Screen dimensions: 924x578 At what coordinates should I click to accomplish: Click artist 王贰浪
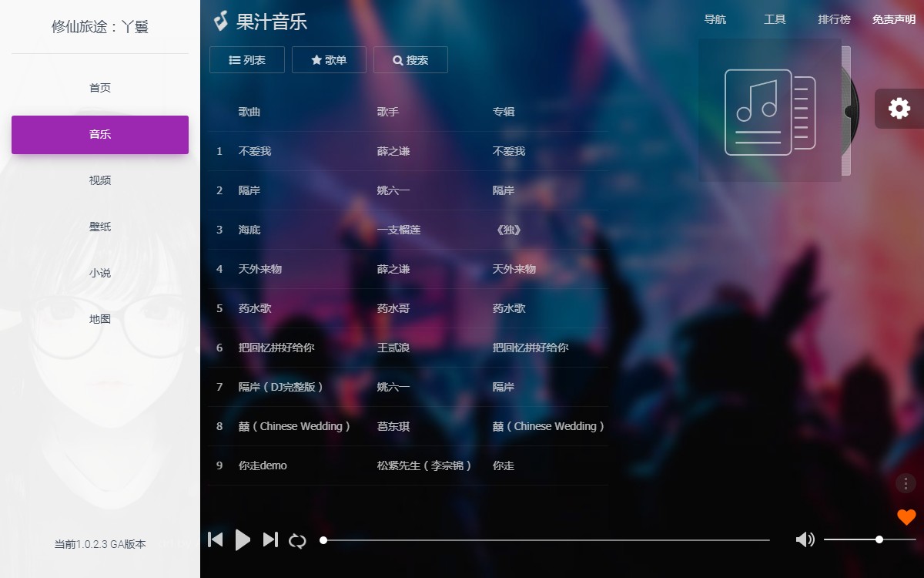393,348
